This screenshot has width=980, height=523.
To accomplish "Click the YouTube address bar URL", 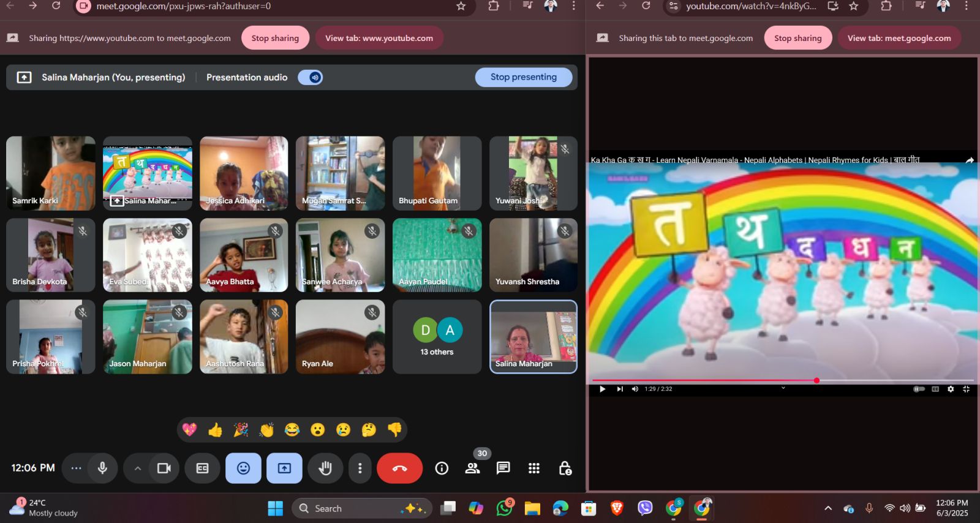I will (751, 6).
